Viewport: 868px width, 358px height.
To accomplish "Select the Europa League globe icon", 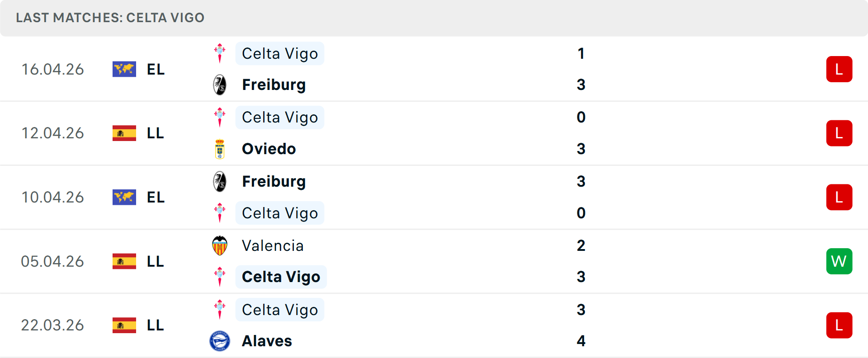I will point(124,69).
